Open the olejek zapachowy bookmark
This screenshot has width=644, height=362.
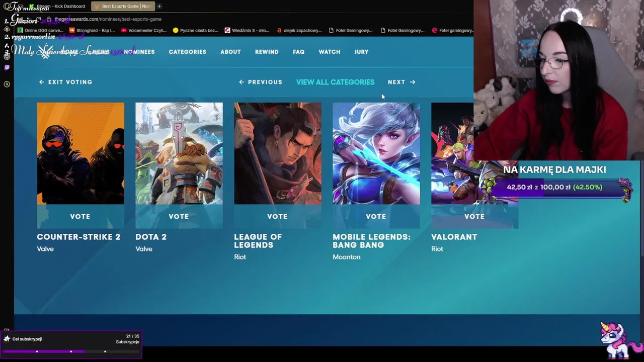pos(299,30)
